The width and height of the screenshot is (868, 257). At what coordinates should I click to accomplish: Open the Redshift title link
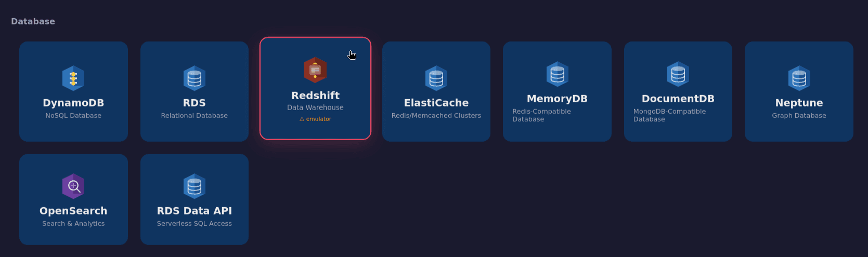click(315, 96)
